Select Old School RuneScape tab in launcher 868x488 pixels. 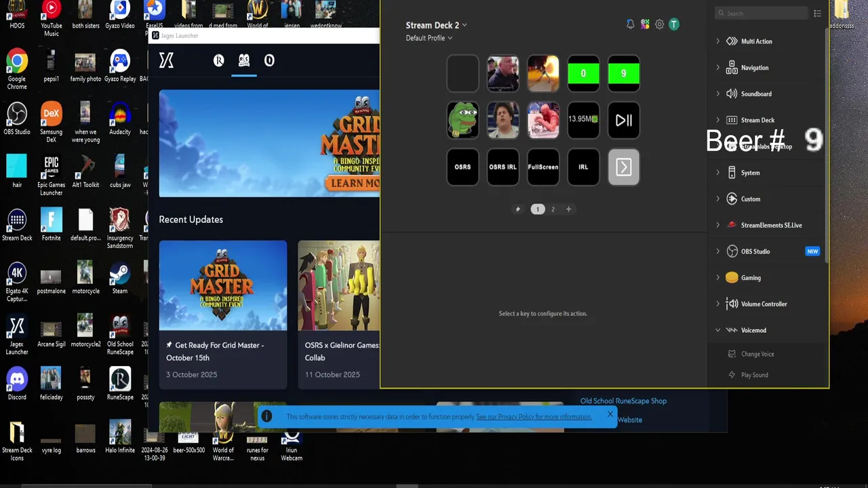click(244, 60)
